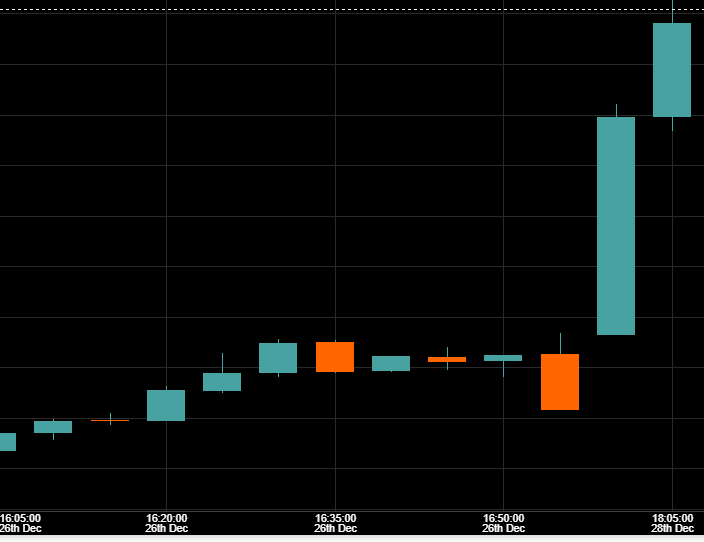Select the teal candle right after 16:05:00
The image size is (704, 542).
coord(53,427)
